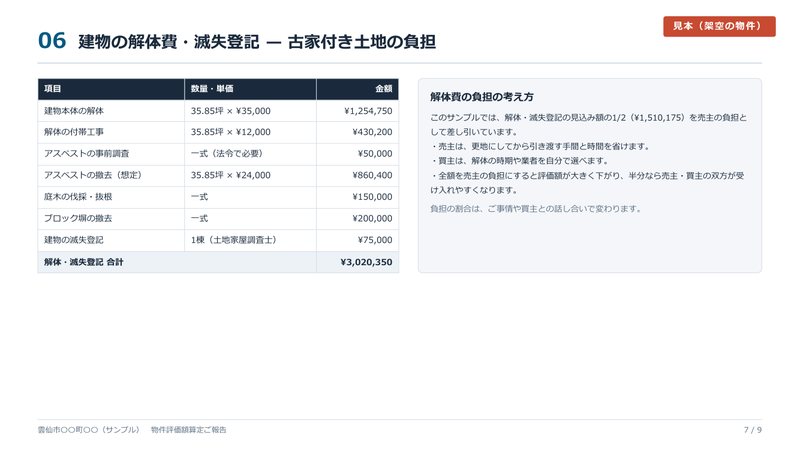Select the amount ¥50,000

coord(375,154)
